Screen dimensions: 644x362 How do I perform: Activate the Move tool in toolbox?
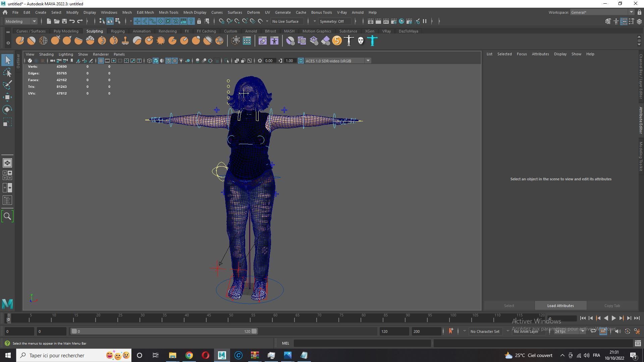7,97
